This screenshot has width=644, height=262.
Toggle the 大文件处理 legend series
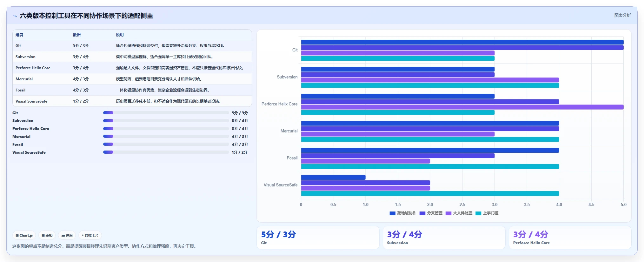tap(459, 213)
